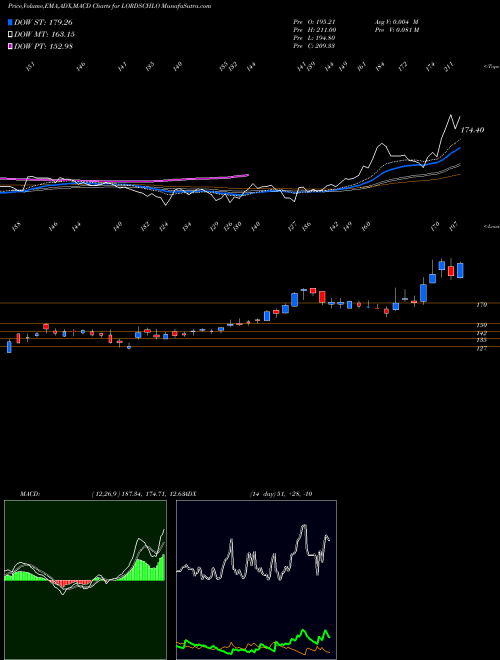Click the 'Pre O: 195.21' open value
Viewport: 500px width, 660px height.
[x=314, y=22]
